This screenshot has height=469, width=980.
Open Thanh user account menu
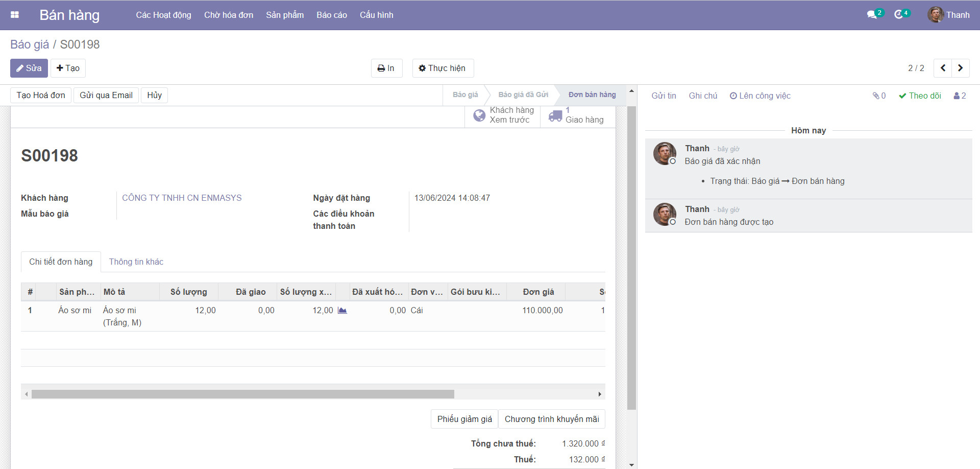(949, 15)
